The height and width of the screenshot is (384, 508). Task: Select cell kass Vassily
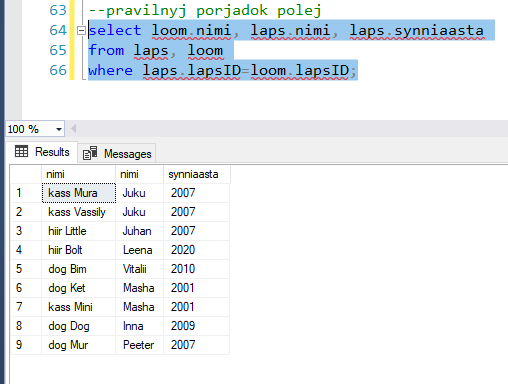point(79,212)
